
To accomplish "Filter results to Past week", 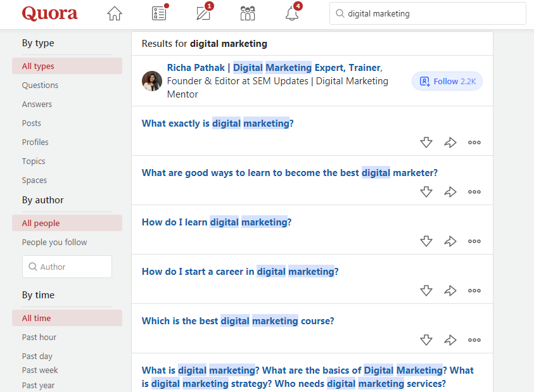I will 40,370.
